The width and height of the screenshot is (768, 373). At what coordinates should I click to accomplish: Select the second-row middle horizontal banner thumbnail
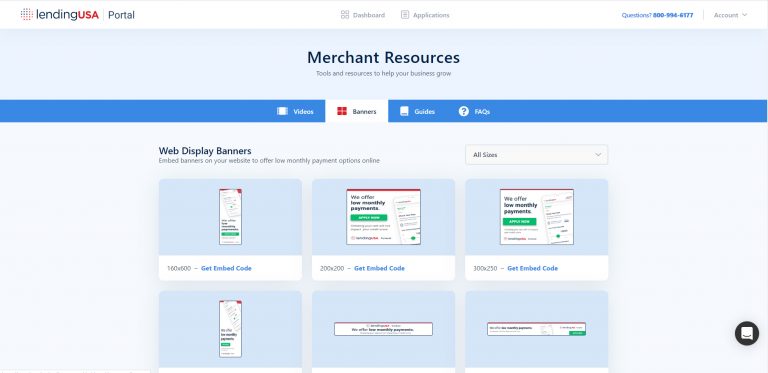click(x=384, y=329)
